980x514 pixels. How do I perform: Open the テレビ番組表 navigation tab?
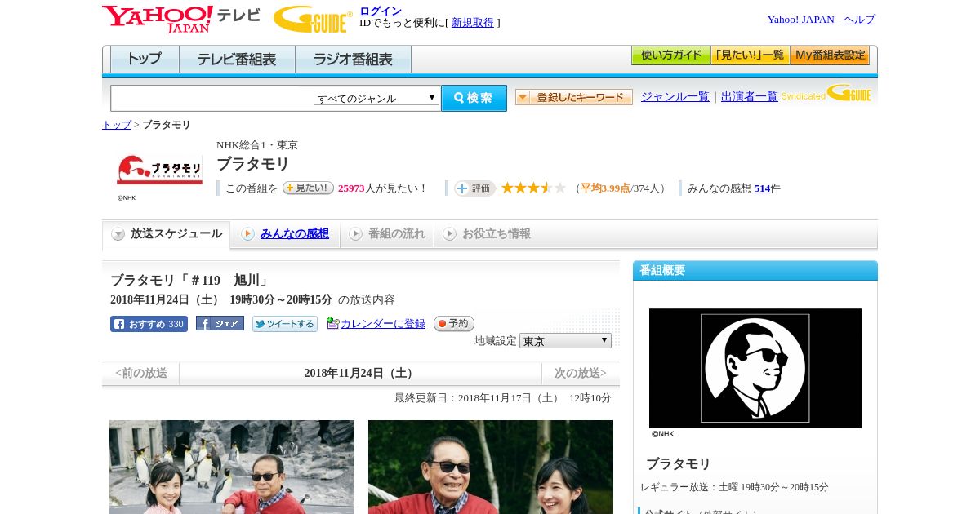point(237,59)
